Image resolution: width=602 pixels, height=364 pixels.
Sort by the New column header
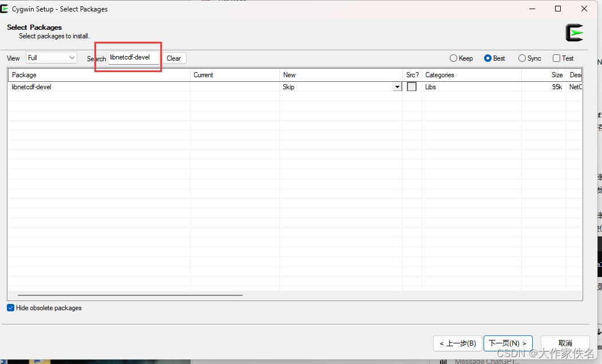[x=341, y=75]
